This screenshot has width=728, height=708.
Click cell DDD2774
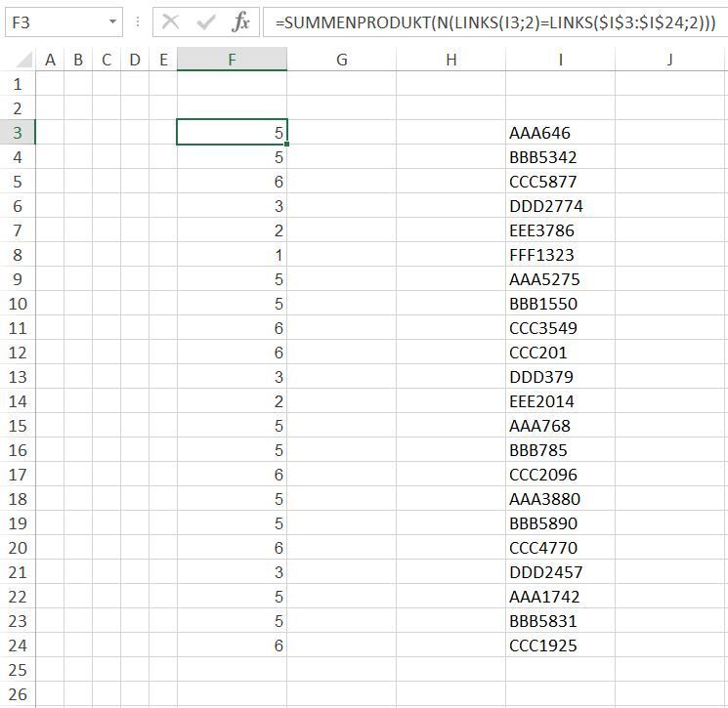point(560,206)
